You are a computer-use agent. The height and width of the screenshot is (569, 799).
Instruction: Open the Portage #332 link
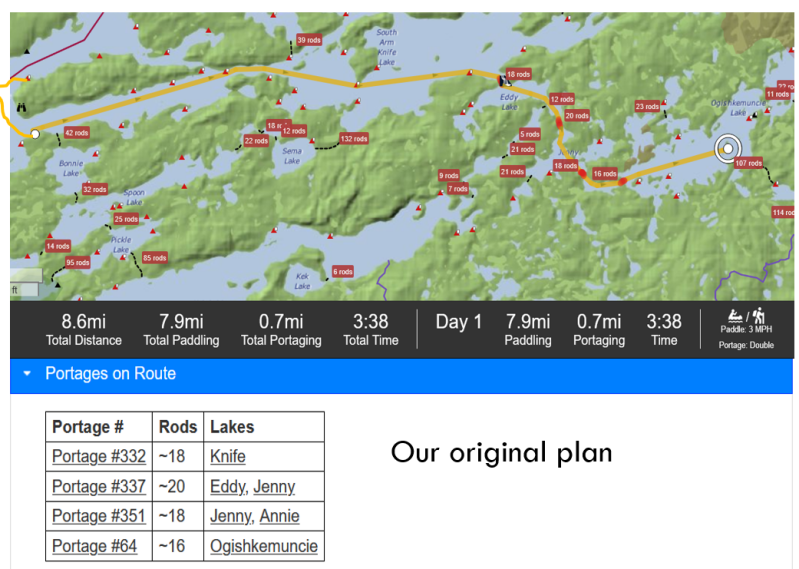[99, 456]
